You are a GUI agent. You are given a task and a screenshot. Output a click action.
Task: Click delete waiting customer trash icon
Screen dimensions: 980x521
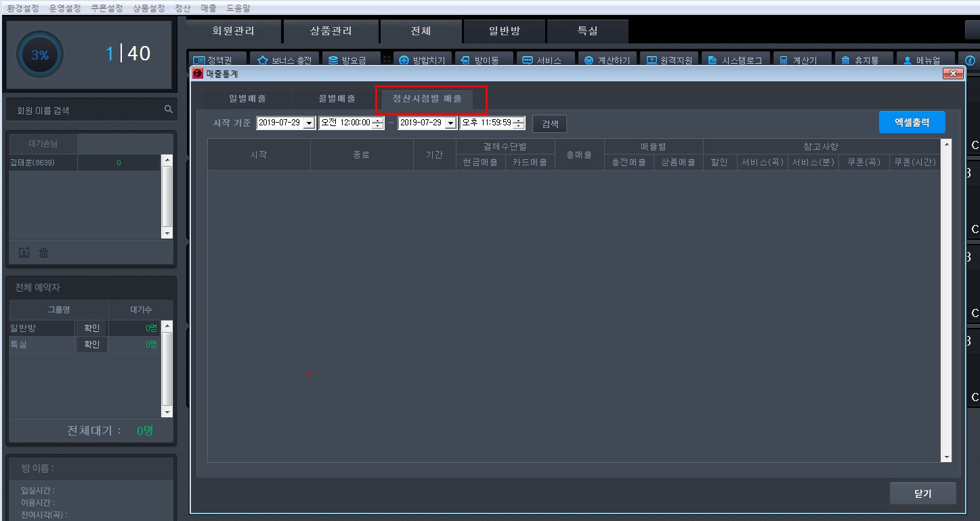coord(44,253)
